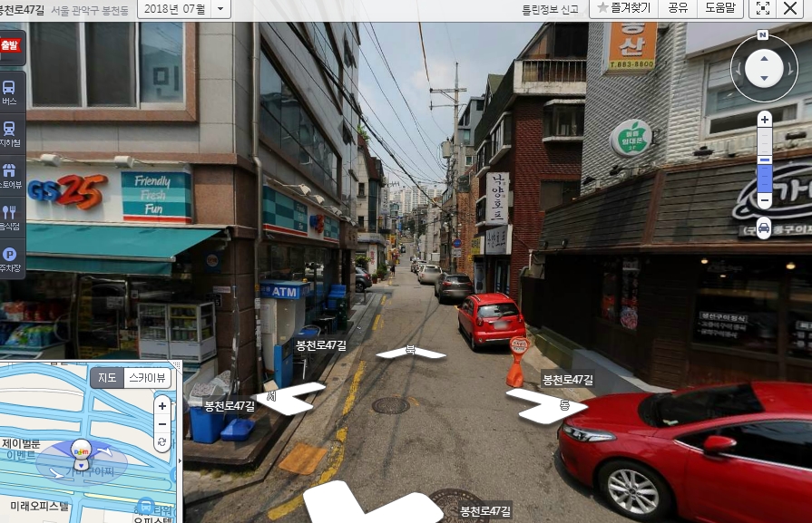Add to favorites with 즐겨찾기 button
The image size is (812, 523).
pyautogui.click(x=622, y=8)
